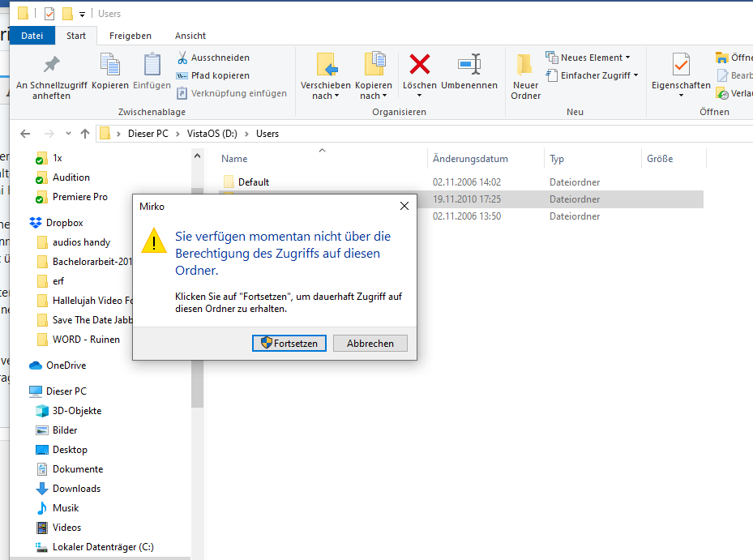Switch to the Start ribbon tab
This screenshot has height=560, width=753.
coord(76,36)
